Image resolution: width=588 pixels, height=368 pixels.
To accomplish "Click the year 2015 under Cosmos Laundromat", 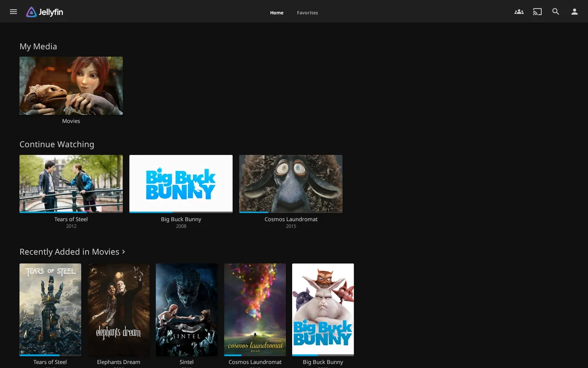I will tap(291, 226).
